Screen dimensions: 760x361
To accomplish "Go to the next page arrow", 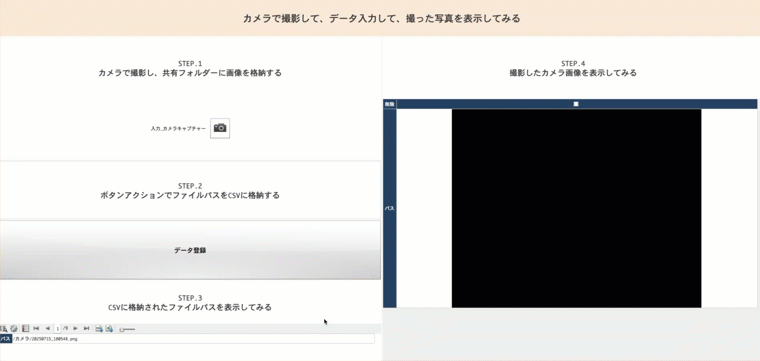I will click(x=75, y=329).
